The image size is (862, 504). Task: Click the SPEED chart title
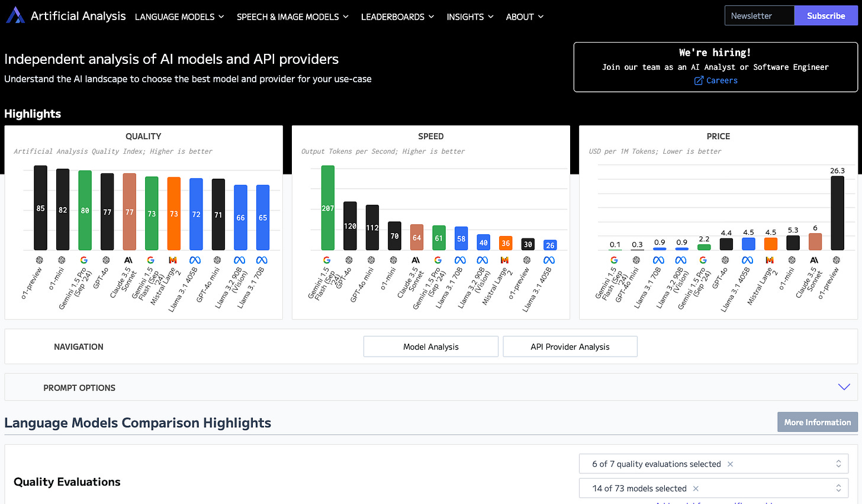431,136
